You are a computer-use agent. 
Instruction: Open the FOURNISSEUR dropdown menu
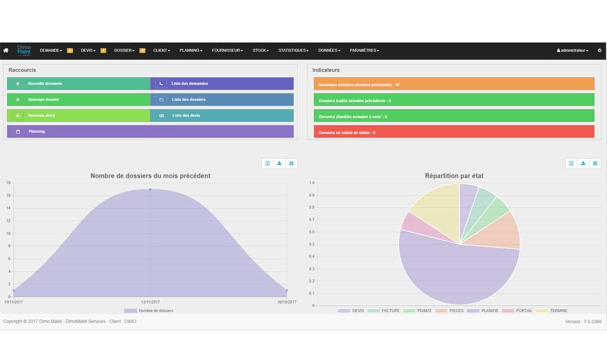[x=228, y=51]
